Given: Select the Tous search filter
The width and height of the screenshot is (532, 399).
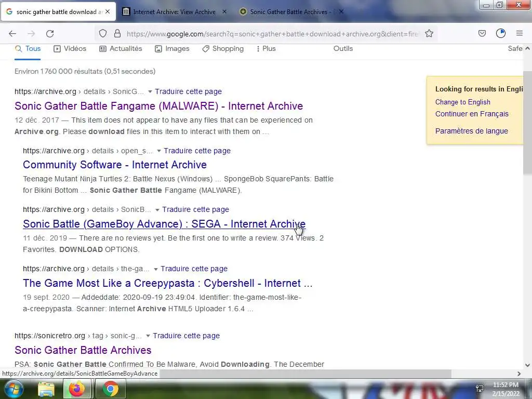Looking at the screenshot, I should click(28, 49).
